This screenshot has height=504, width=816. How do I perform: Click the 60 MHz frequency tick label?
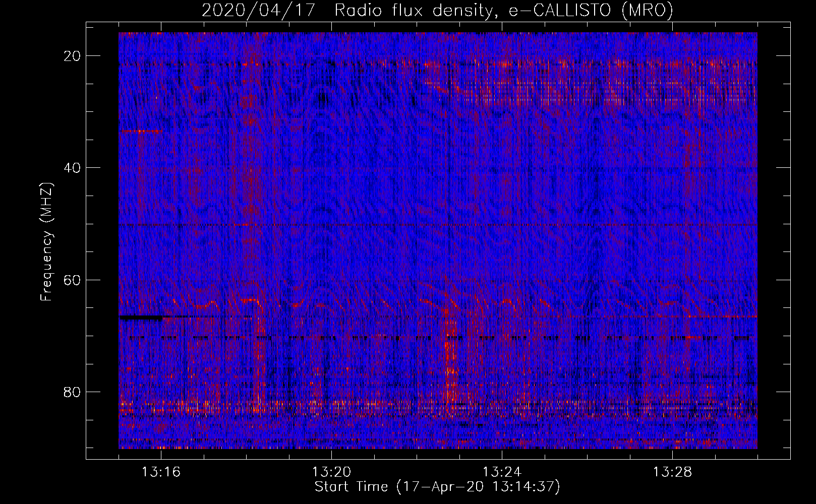pos(73,280)
